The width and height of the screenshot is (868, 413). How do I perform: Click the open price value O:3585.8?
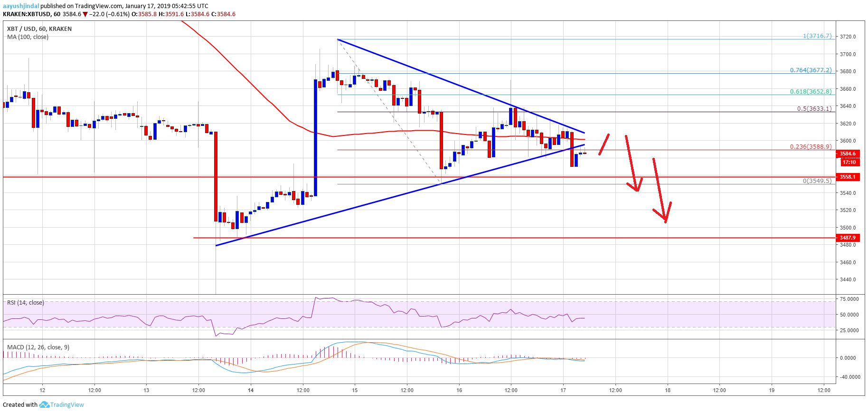click(144, 14)
